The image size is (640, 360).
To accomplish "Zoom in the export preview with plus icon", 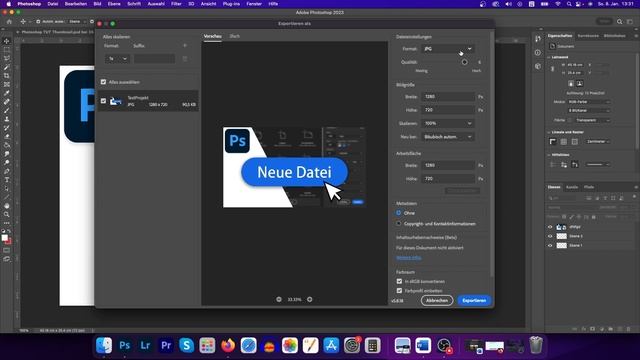I will (310, 300).
